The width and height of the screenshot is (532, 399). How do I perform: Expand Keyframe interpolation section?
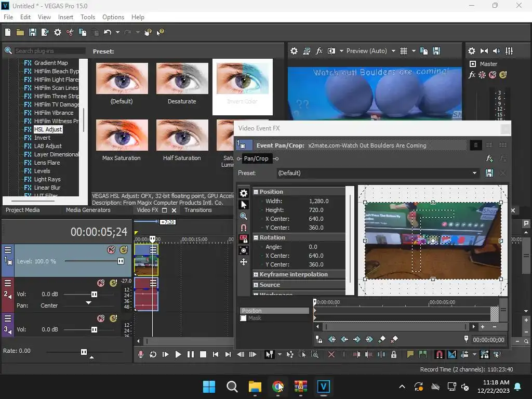pos(256,274)
